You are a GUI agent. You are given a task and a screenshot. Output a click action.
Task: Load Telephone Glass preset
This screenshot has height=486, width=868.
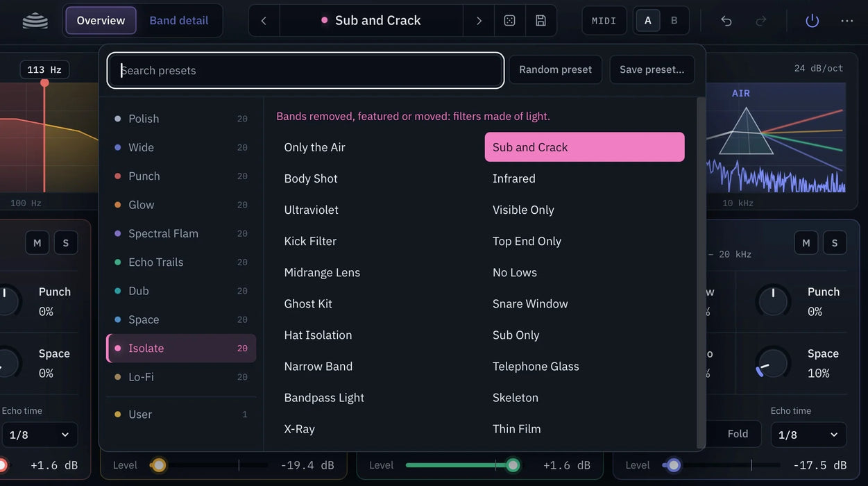click(x=584, y=366)
